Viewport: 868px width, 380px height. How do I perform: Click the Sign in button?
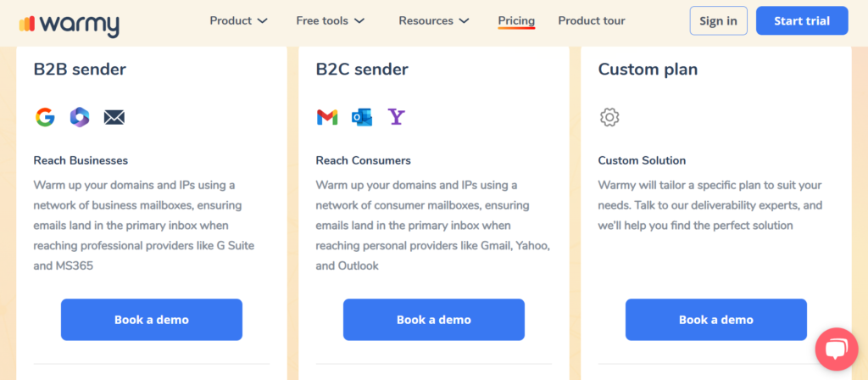718,21
